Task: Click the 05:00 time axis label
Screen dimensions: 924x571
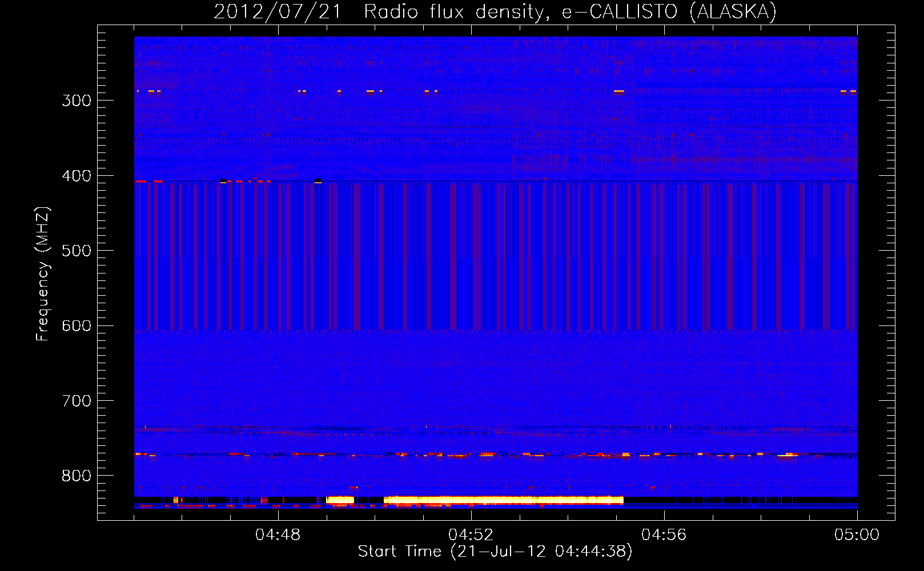Action: tap(857, 535)
